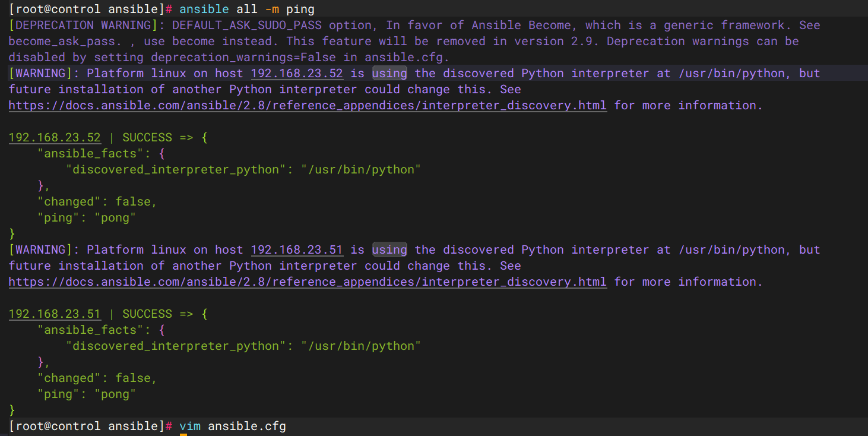Click ansible.cfg in the vim command

coord(247,426)
